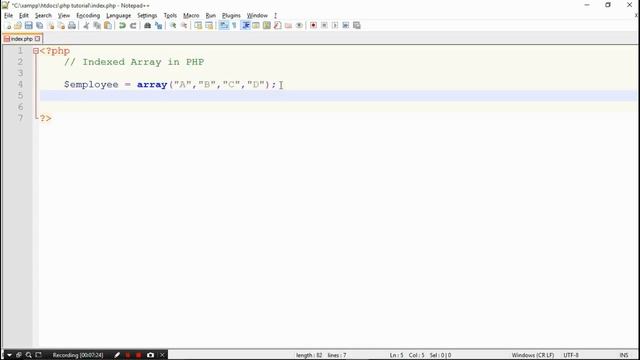Click the closing ?> tag
Viewport: 640px width, 360px height.
(45, 118)
